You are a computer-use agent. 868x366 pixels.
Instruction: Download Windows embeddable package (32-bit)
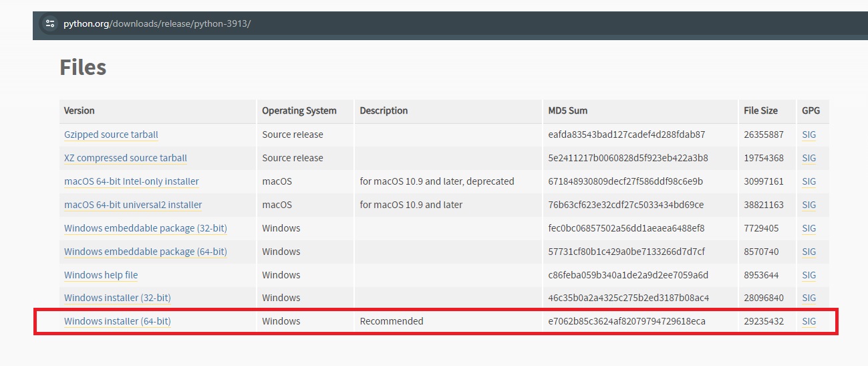pos(145,228)
